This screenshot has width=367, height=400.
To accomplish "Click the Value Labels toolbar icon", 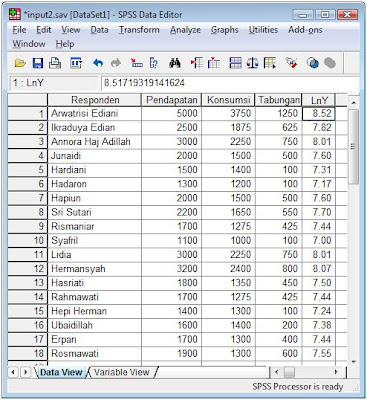I will tap(291, 63).
